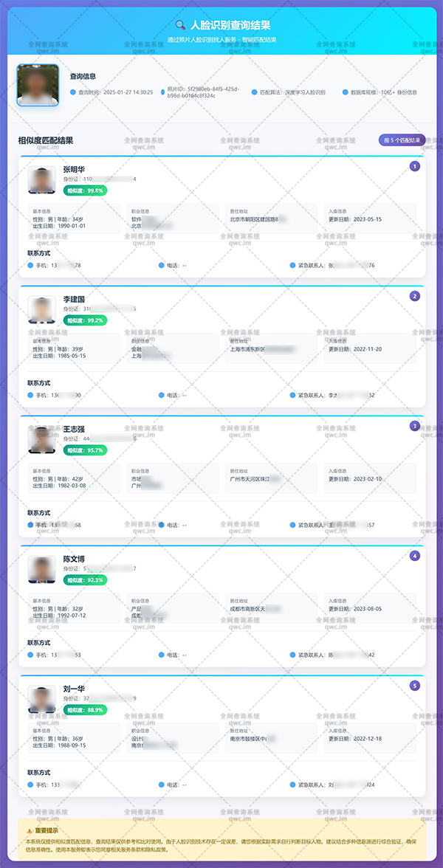Click the blue dot icon beside 查询时间
The height and width of the screenshot is (868, 443).
coord(73,93)
